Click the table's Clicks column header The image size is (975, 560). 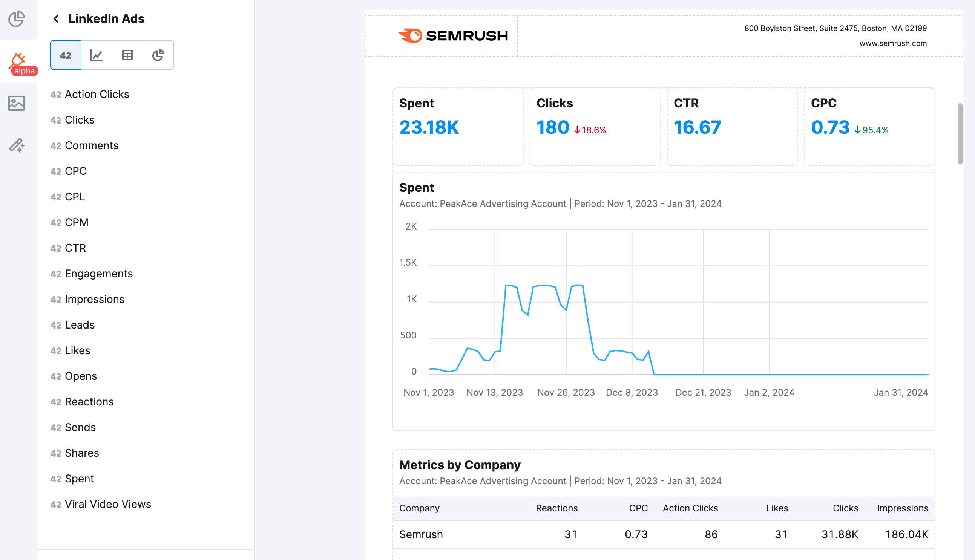tap(845, 508)
